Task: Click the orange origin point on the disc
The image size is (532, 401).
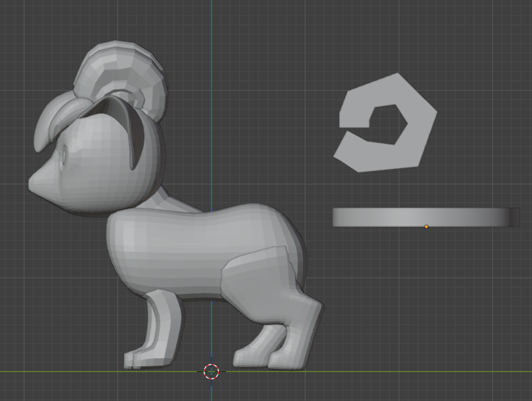Action: pyautogui.click(x=426, y=226)
